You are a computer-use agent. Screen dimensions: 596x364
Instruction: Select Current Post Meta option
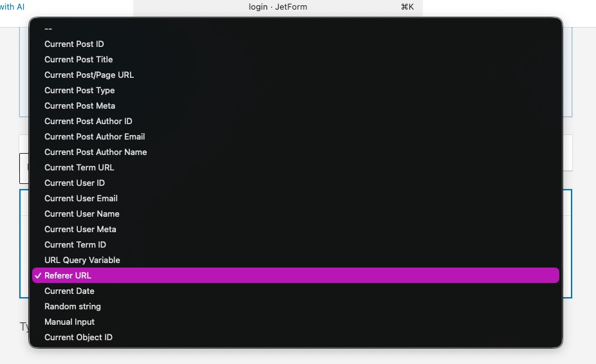(80, 105)
